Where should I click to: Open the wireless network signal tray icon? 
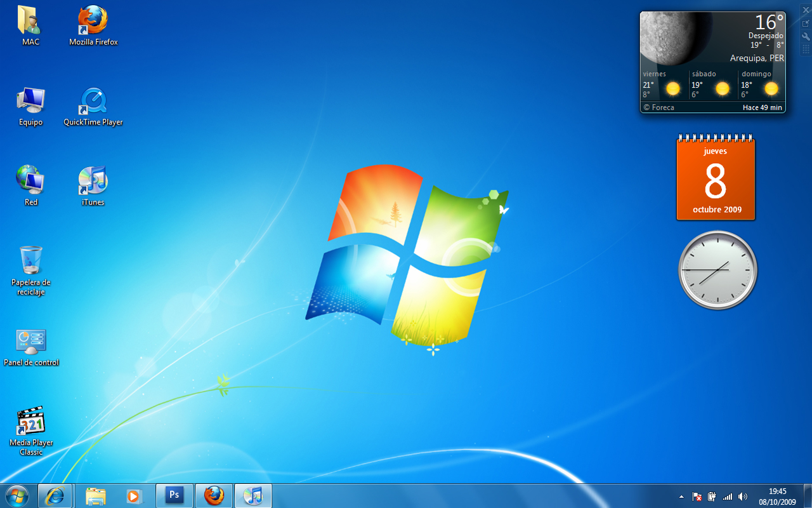point(728,497)
